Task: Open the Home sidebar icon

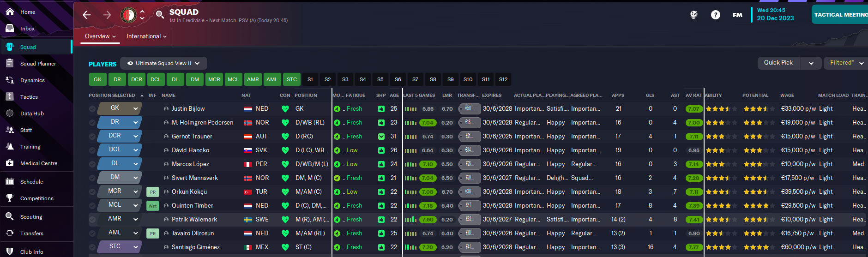Action: pos(10,12)
